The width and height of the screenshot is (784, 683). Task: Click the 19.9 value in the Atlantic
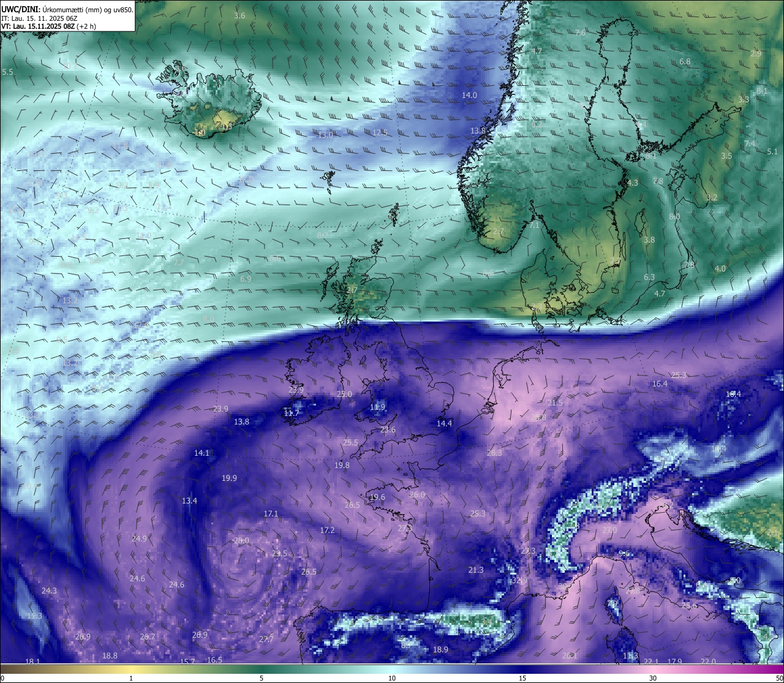point(229,478)
